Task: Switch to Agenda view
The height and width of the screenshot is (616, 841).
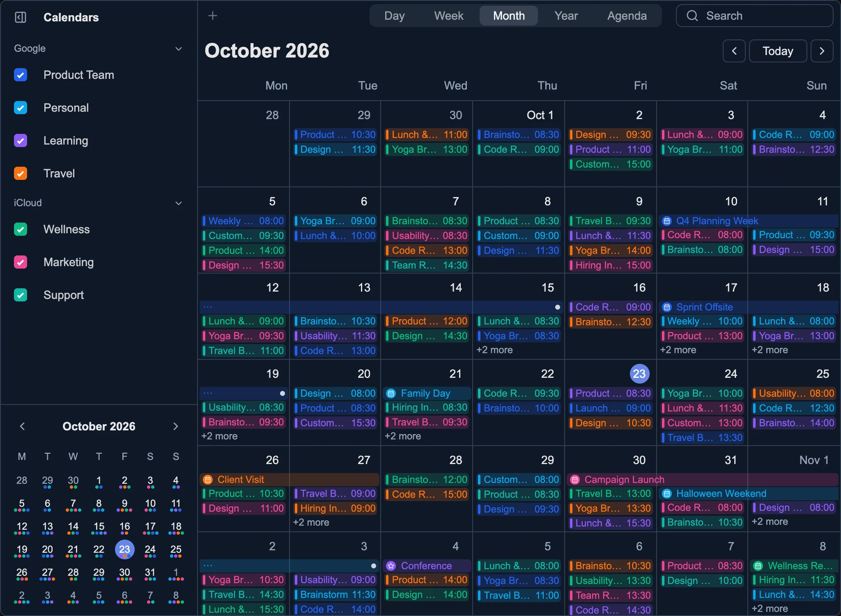Action: point(627,16)
